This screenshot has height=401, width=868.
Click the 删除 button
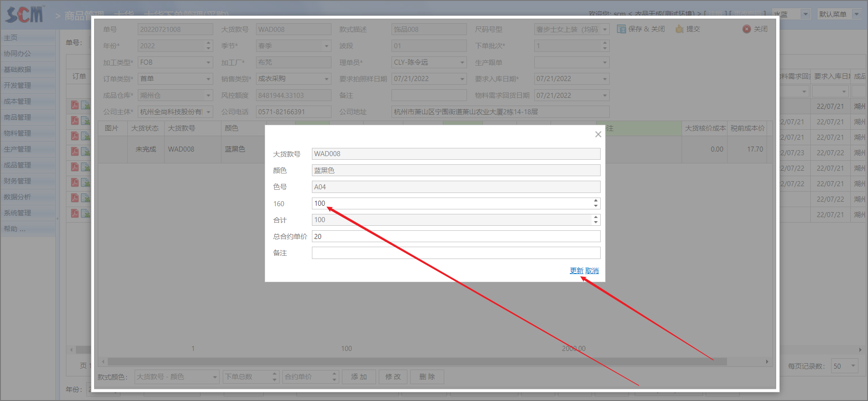(x=427, y=377)
